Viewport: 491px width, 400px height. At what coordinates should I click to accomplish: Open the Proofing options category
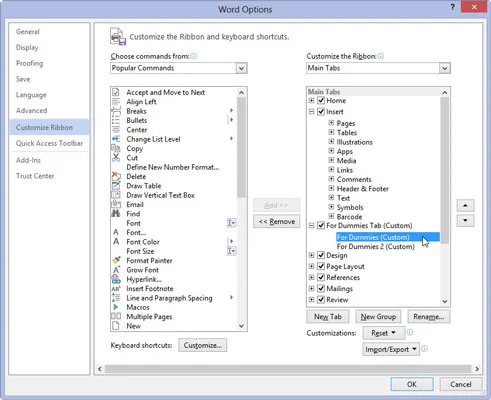pyautogui.click(x=29, y=63)
